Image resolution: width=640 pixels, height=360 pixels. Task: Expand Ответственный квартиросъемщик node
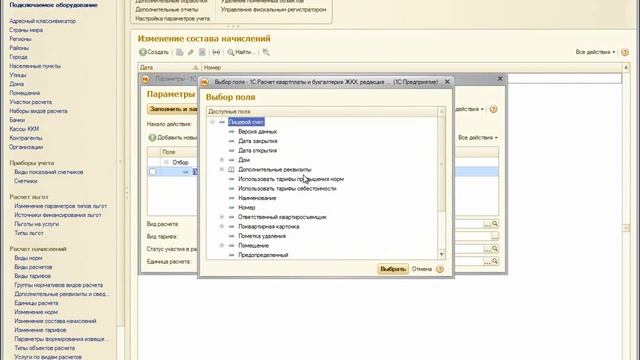tap(222, 217)
